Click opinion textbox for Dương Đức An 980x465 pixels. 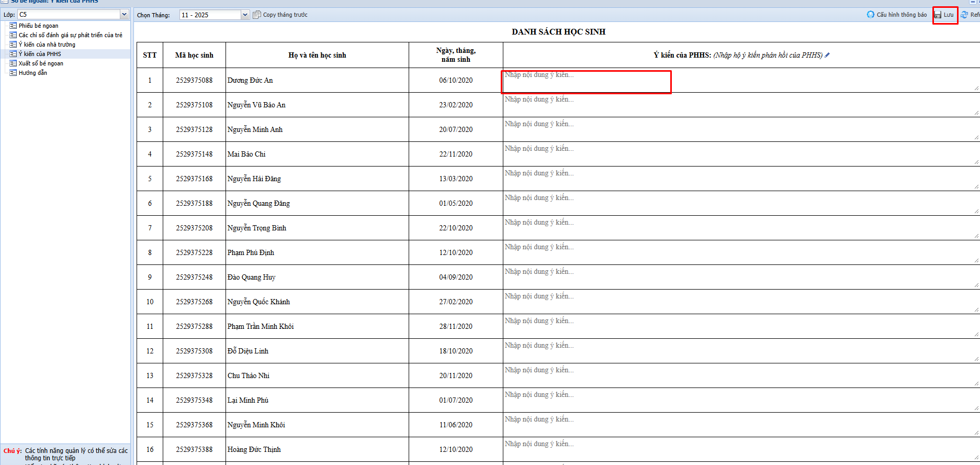tap(741, 81)
